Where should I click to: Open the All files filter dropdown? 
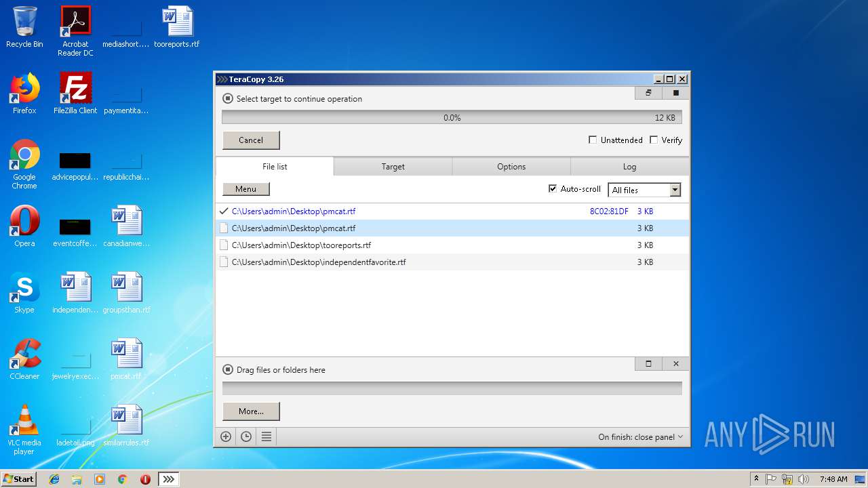click(x=644, y=190)
